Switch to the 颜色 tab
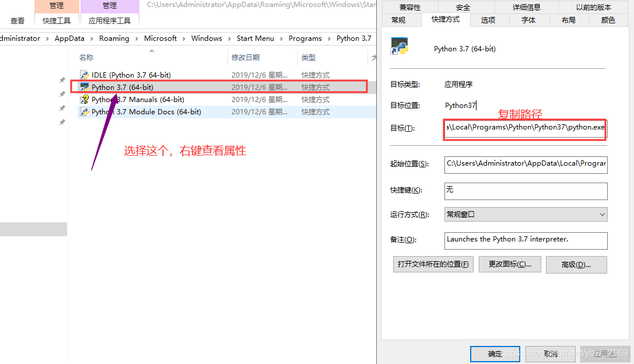The width and height of the screenshot is (634, 364). 608,20
